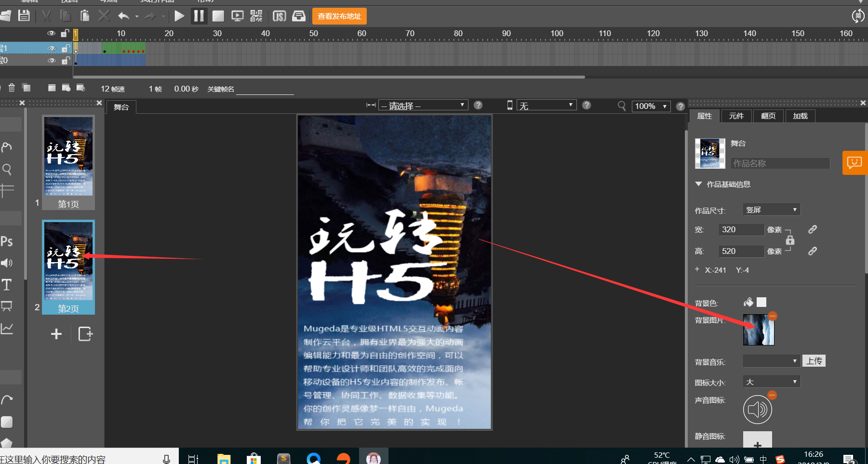Stop the animation playback
868x464 pixels.
[x=218, y=16]
